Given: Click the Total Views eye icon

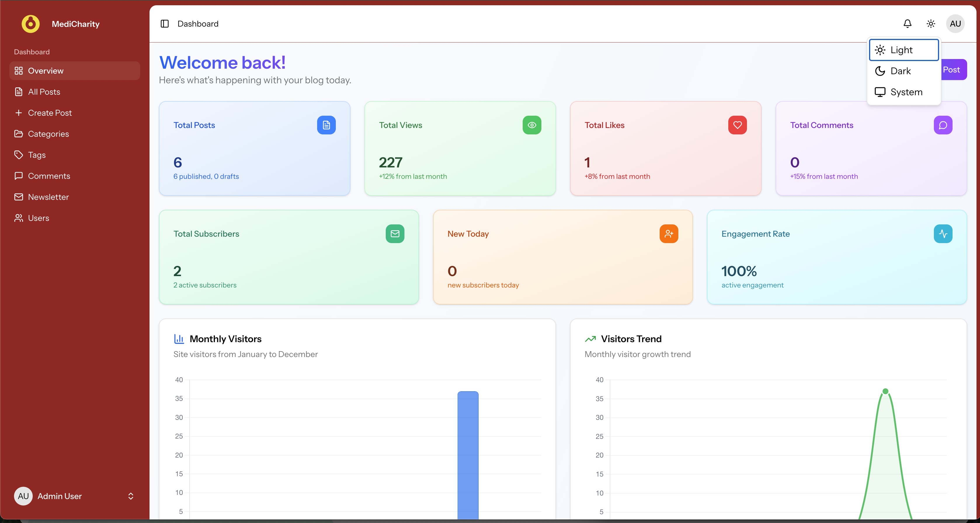Looking at the screenshot, I should 531,125.
